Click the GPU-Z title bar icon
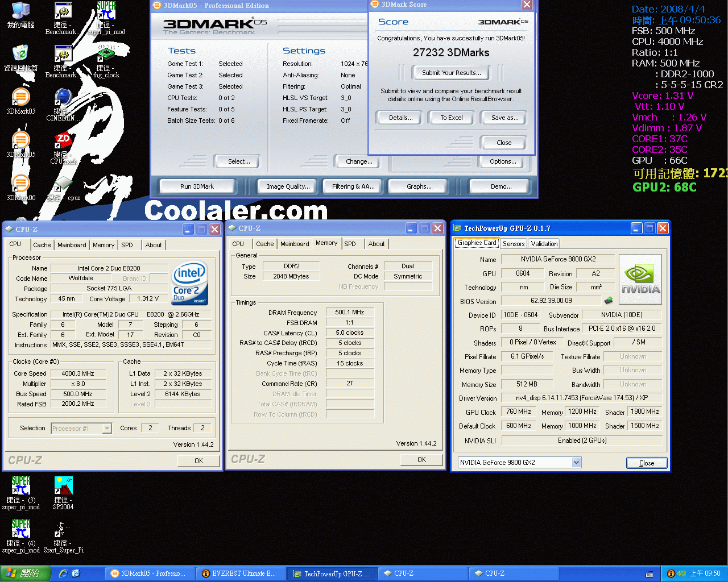Viewport: 728px width, 582px height. click(458, 228)
